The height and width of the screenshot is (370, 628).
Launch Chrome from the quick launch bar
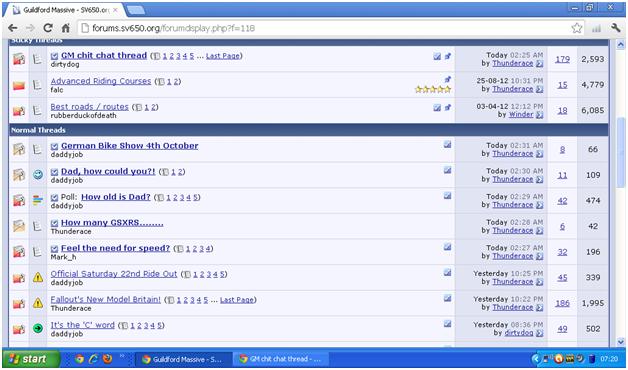[79, 359]
